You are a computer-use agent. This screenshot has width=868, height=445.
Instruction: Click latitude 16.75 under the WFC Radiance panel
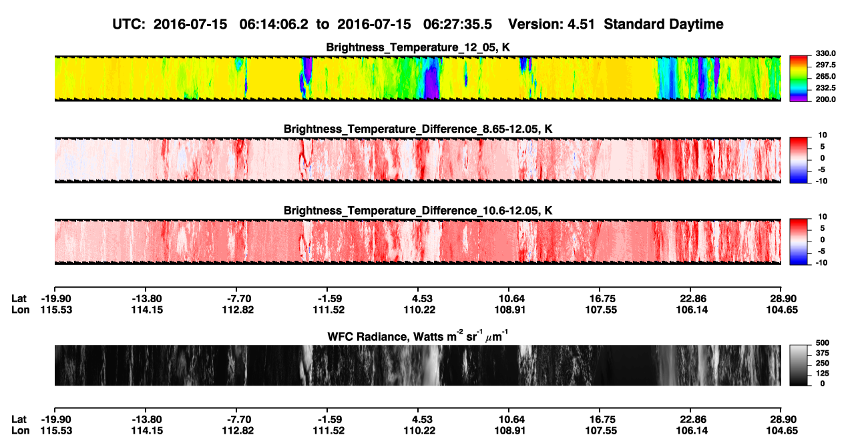click(601, 419)
